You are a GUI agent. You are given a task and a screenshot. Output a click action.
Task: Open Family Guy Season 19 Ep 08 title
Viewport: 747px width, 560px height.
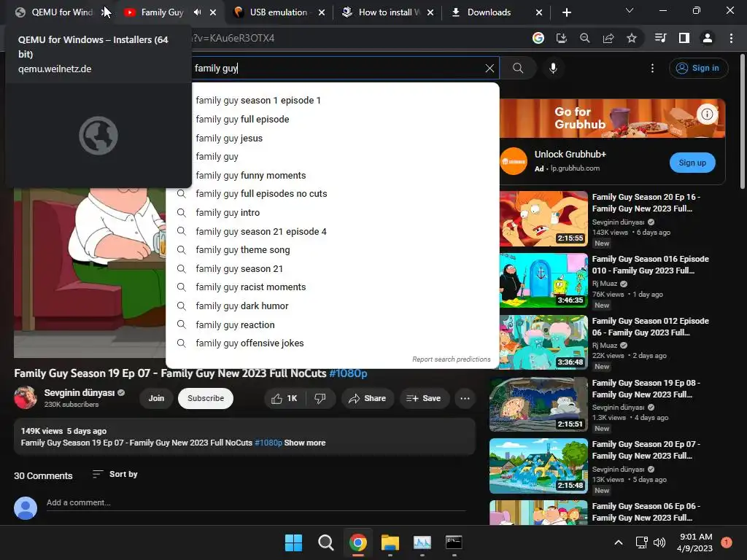click(x=646, y=389)
